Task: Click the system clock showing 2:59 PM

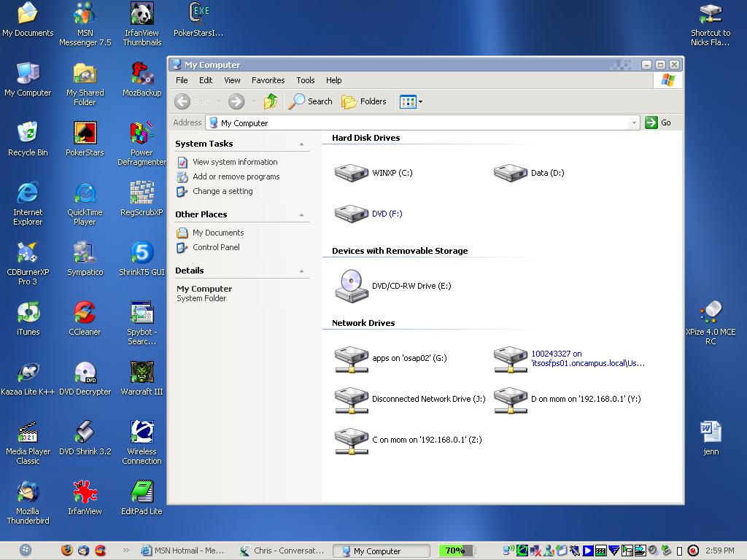Action: 720,551
